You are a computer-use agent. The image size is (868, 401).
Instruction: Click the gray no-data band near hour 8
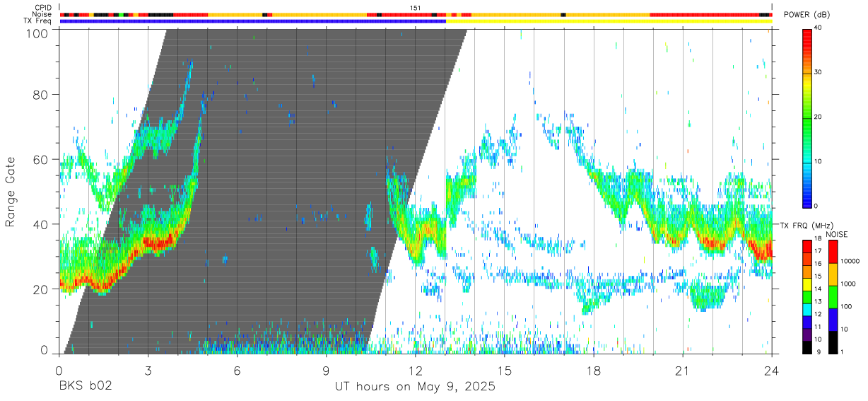[296, 191]
